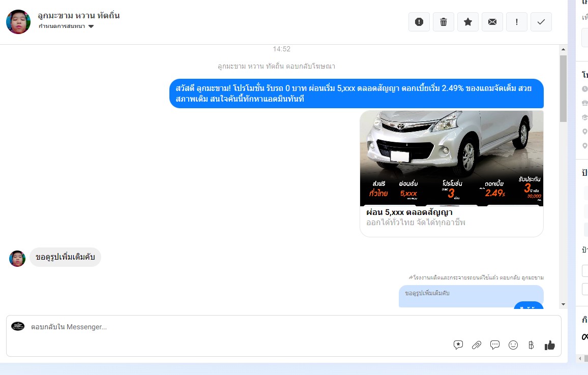588x375 pixels.
Task: Move conversation to spam with octagon icon
Action: (x=419, y=22)
